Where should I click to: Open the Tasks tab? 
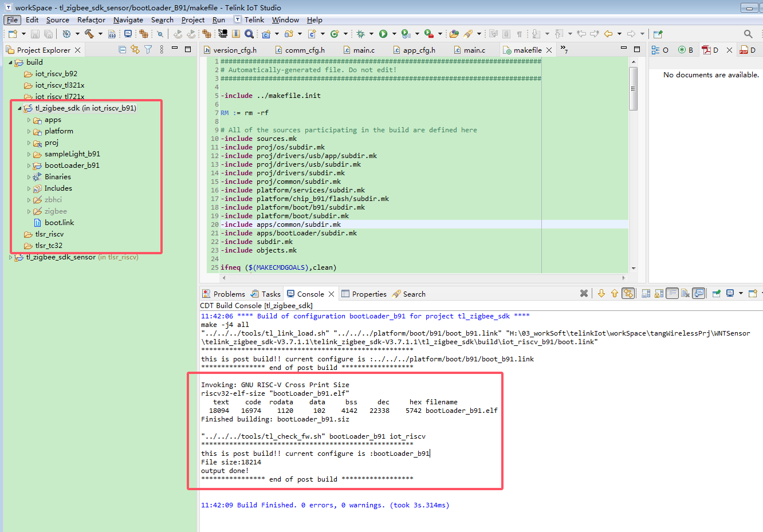266,294
